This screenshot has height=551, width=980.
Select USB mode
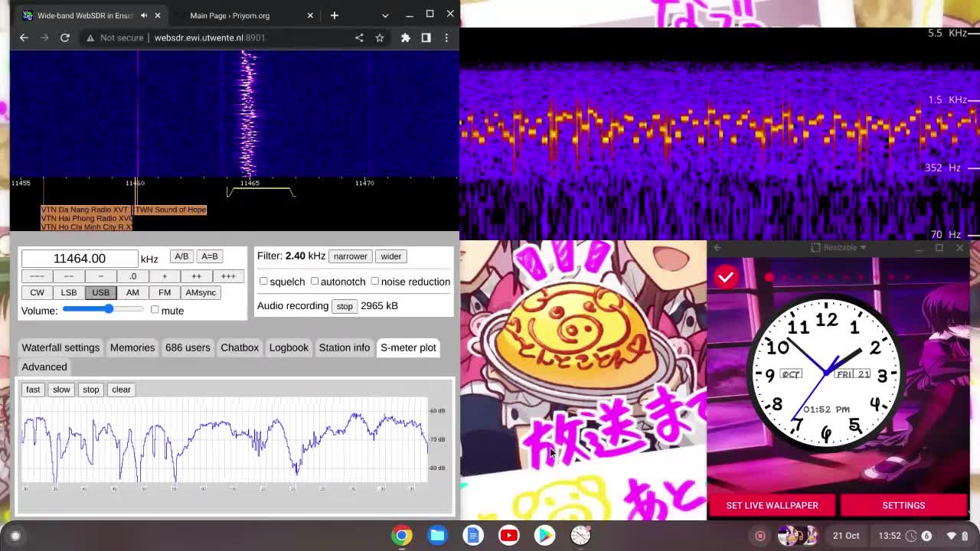100,292
